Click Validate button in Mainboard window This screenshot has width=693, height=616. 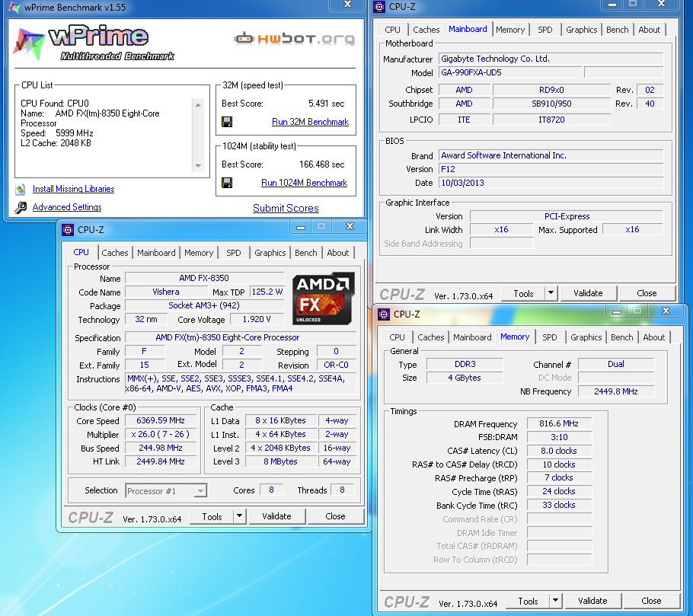click(588, 293)
